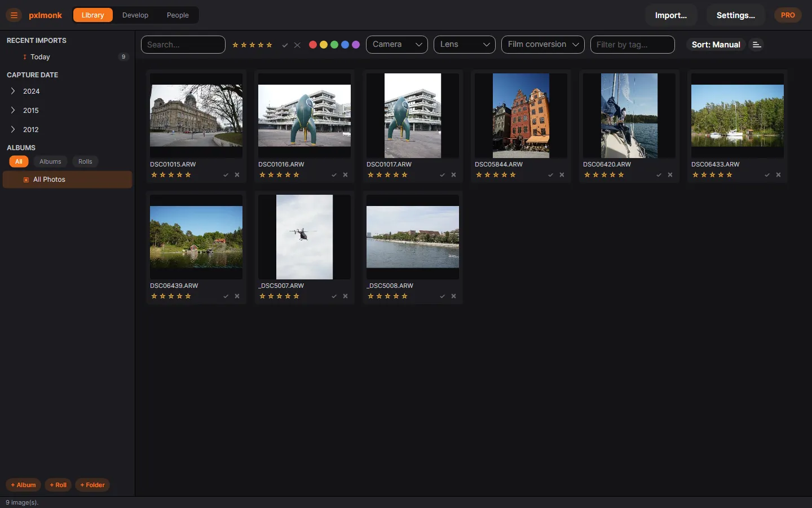Reject _DSC5008.ARW with X icon
The height and width of the screenshot is (508, 812).
click(453, 296)
